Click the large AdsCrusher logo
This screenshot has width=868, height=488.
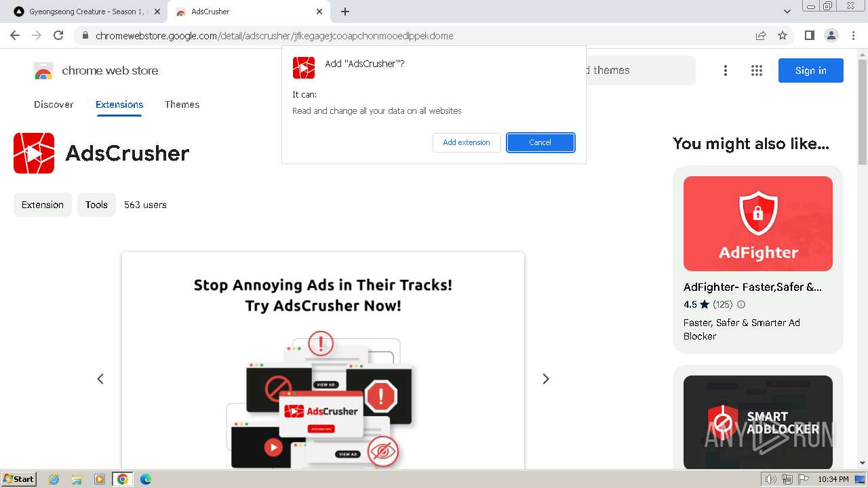pos(34,153)
